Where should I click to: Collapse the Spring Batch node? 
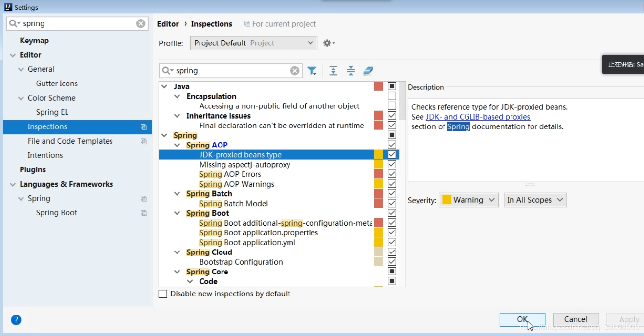[x=177, y=194]
